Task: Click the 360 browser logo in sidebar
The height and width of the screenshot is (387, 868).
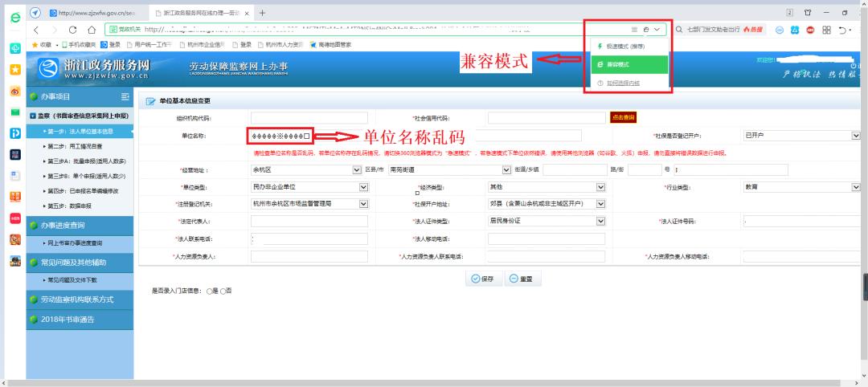Action: [15, 17]
